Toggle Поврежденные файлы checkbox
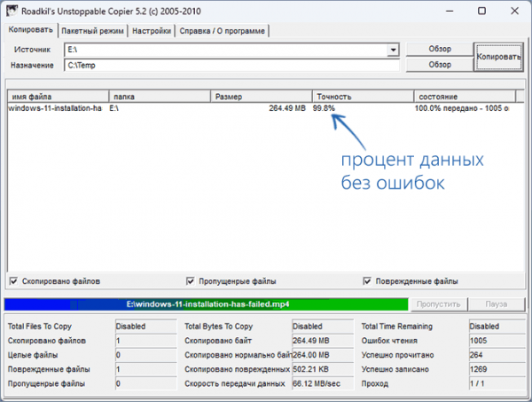Screen dimensions: 532x402 coord(367,281)
